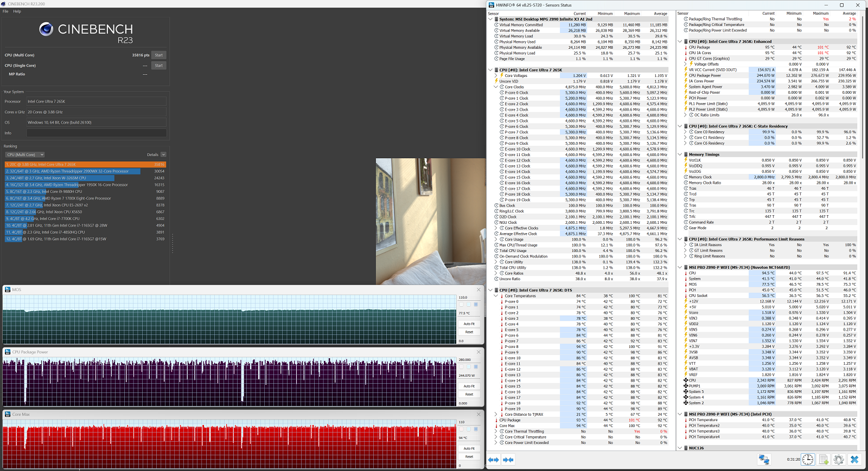
Task: Click the Cinebench rendered room image preview
Action: point(431,222)
